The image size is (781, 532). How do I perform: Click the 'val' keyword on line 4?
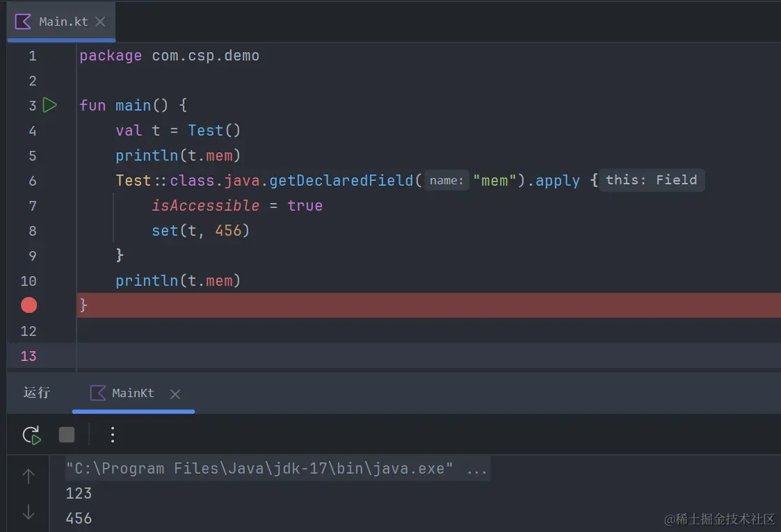[x=129, y=131]
